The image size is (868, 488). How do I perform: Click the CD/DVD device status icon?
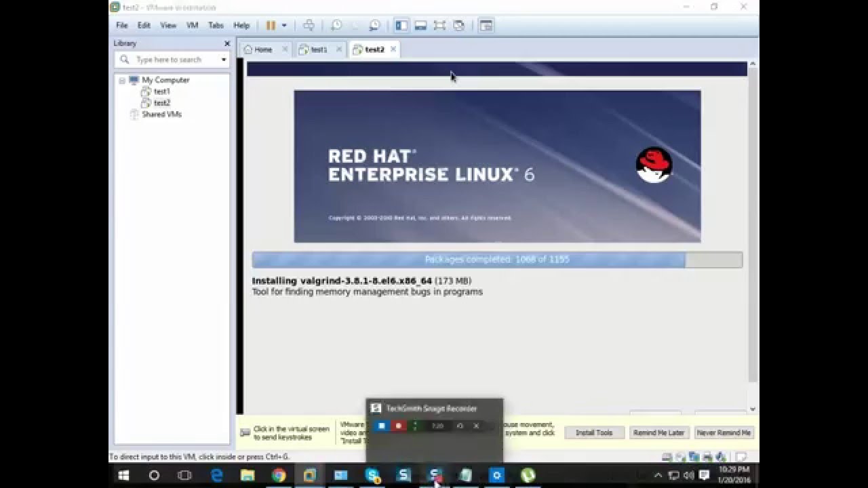(681, 457)
